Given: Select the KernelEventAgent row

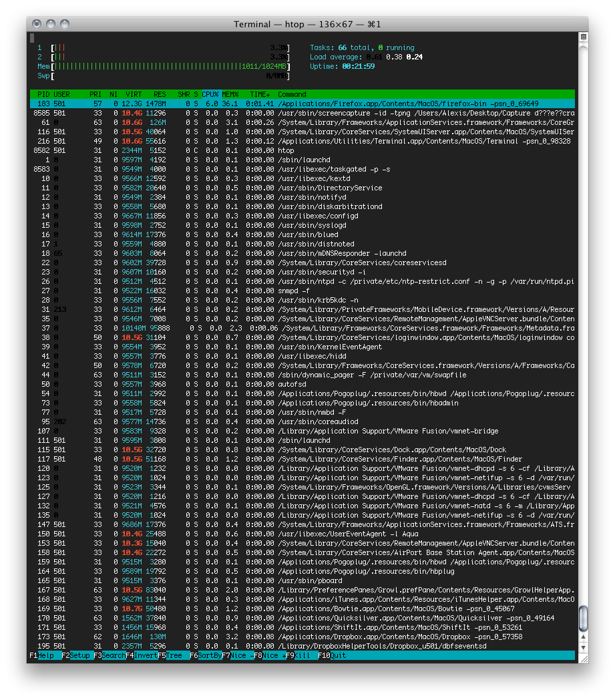Looking at the screenshot, I should coord(302,347).
